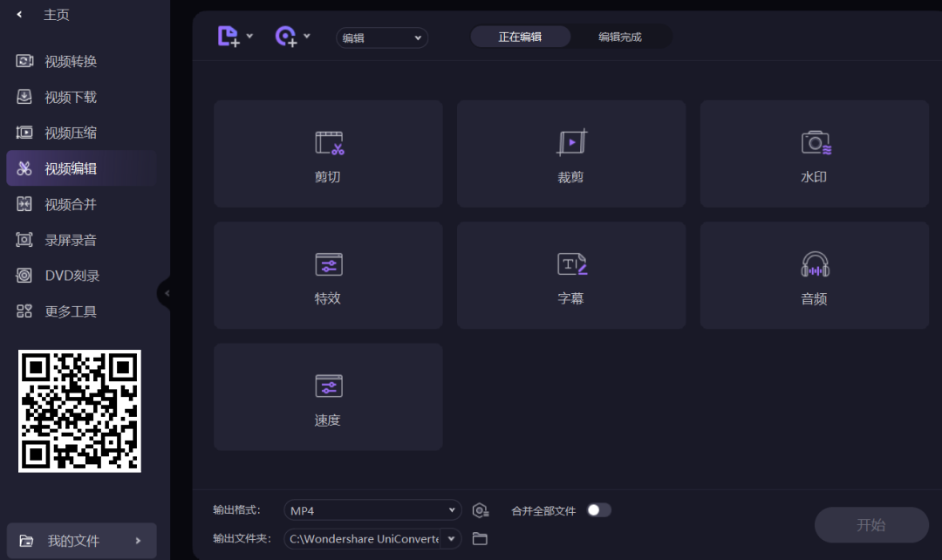Open the 特效 (Effects) tool

327,276
